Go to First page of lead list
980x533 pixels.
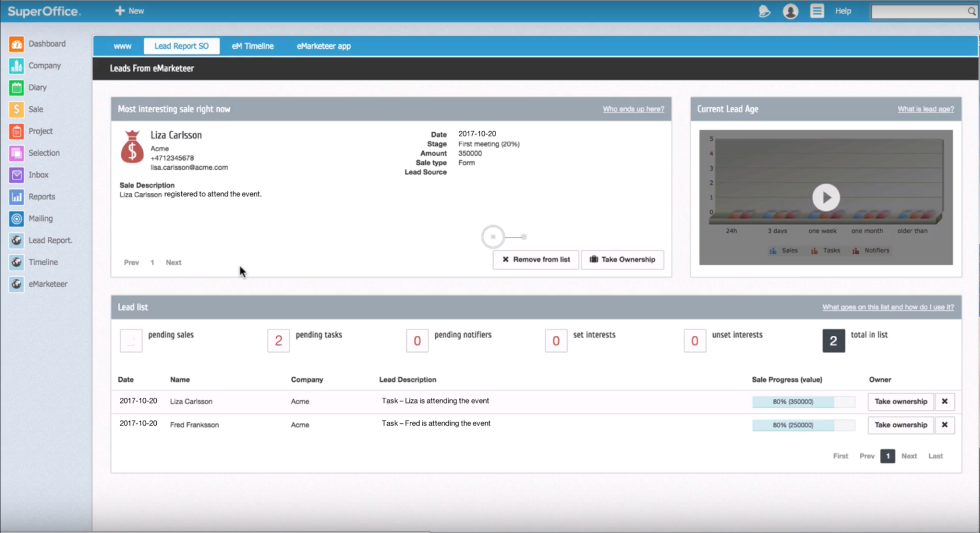click(841, 456)
